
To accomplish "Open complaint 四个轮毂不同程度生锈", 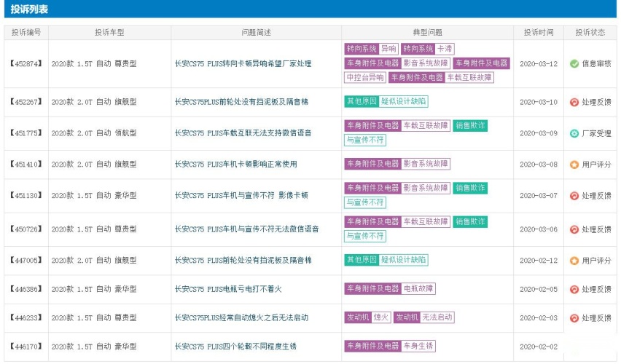I will (235, 347).
